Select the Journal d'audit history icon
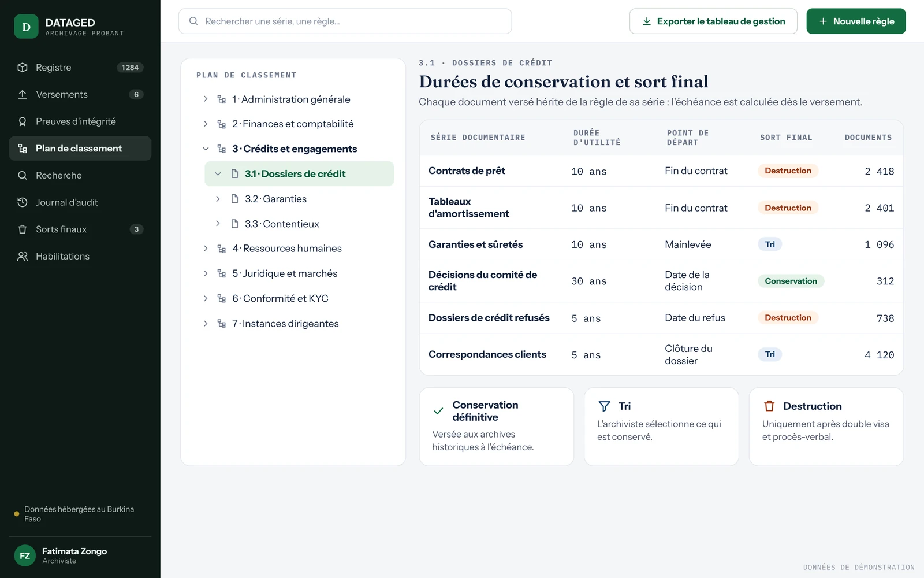924x578 pixels. coord(23,202)
